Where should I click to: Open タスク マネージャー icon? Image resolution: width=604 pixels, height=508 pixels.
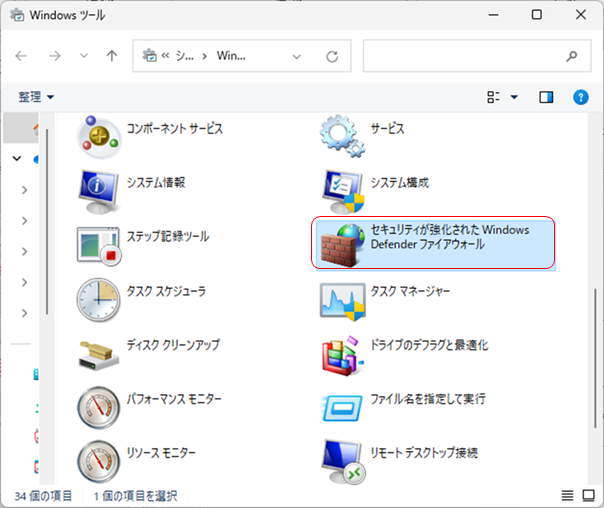[341, 298]
